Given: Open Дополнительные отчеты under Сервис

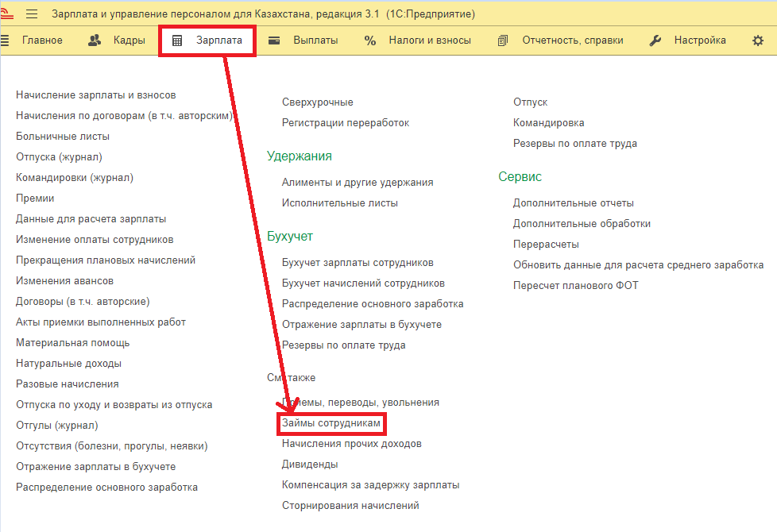Looking at the screenshot, I should coord(573,203).
